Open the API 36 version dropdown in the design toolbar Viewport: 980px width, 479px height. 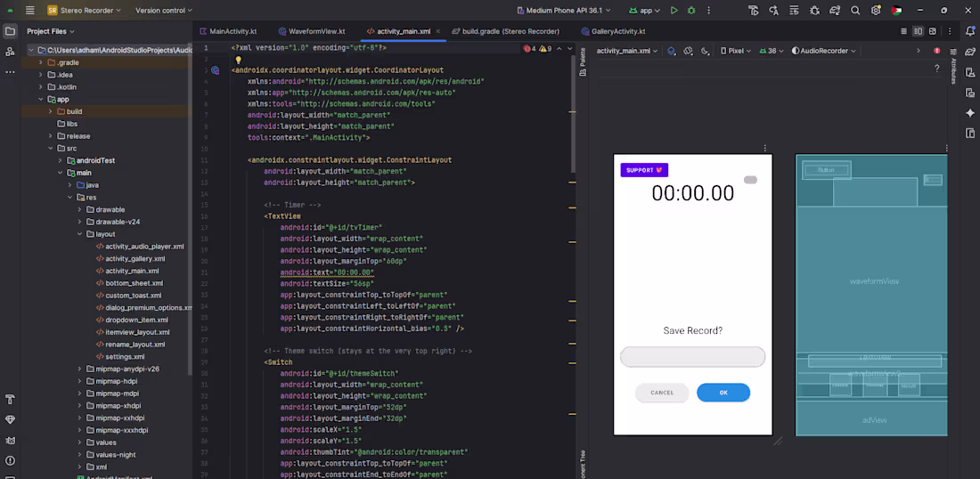(772, 52)
